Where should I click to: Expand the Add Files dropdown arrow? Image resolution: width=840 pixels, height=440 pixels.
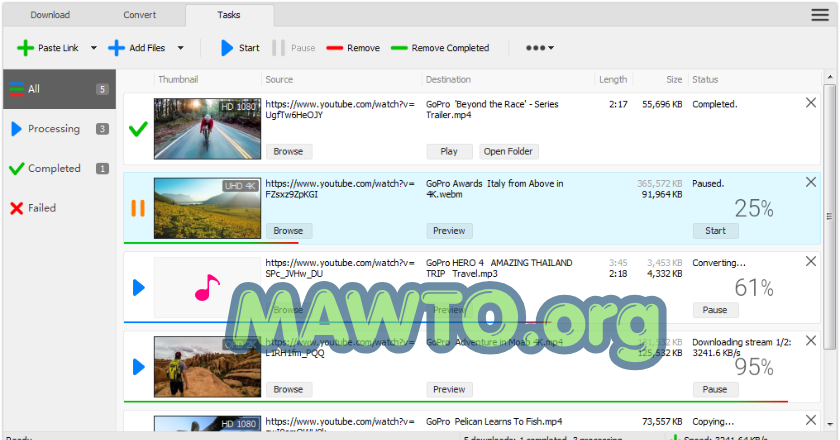[181, 48]
